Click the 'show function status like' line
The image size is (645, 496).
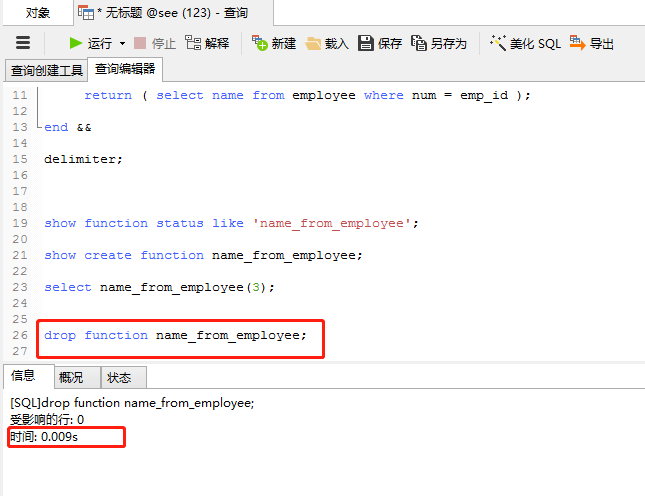click(x=232, y=223)
